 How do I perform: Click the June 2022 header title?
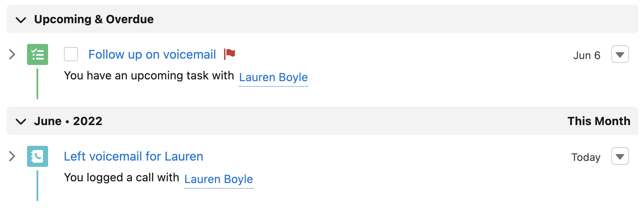click(x=68, y=121)
